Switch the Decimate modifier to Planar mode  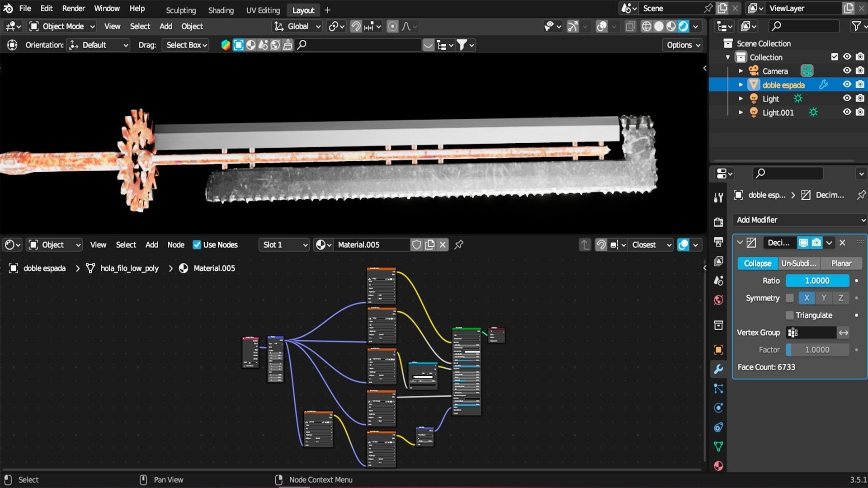pos(840,263)
